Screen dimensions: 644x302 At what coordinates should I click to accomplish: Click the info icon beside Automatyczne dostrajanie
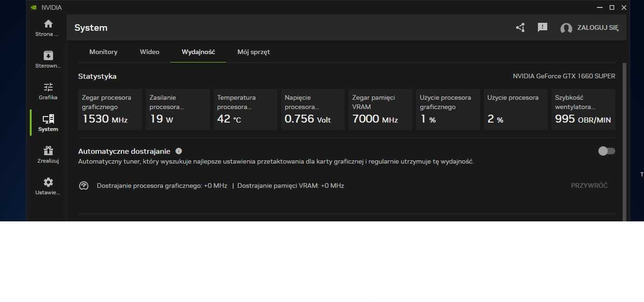click(x=179, y=151)
